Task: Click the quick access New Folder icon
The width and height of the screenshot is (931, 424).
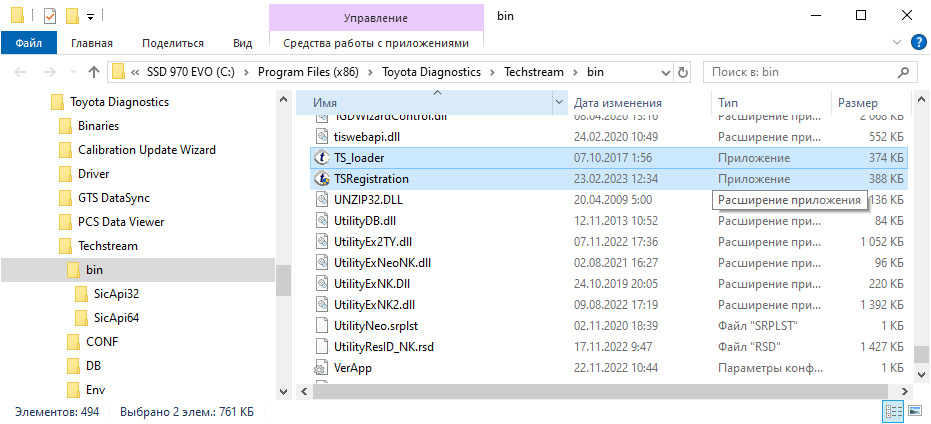Action: pos(73,16)
